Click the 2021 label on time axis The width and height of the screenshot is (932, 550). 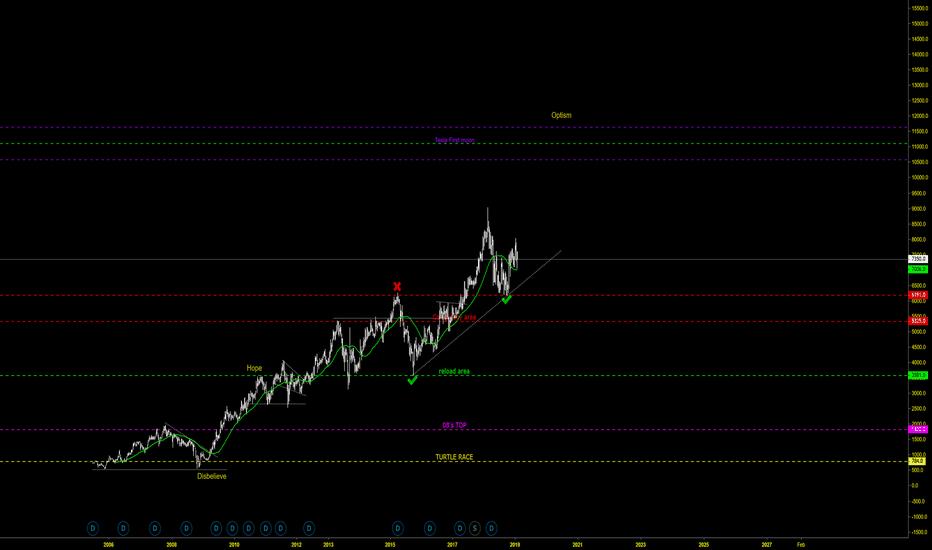[x=578, y=544]
